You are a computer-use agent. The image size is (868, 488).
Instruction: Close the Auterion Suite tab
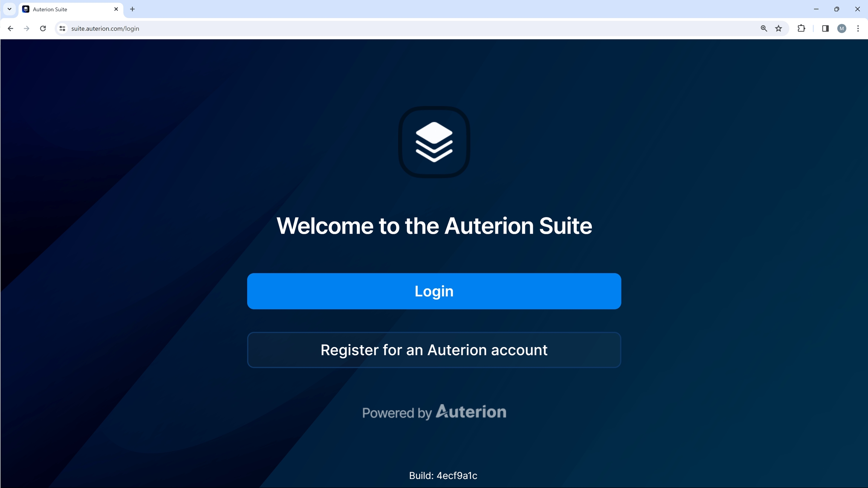(x=116, y=9)
